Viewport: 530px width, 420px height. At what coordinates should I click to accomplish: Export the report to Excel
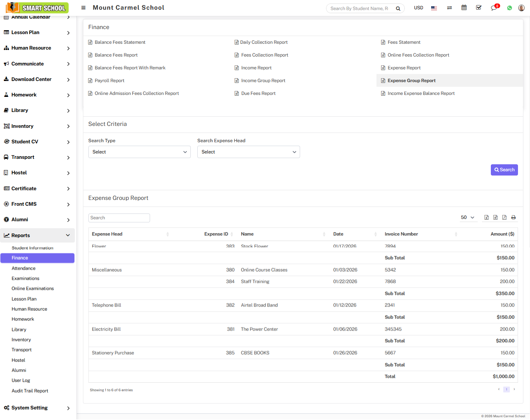click(487, 217)
